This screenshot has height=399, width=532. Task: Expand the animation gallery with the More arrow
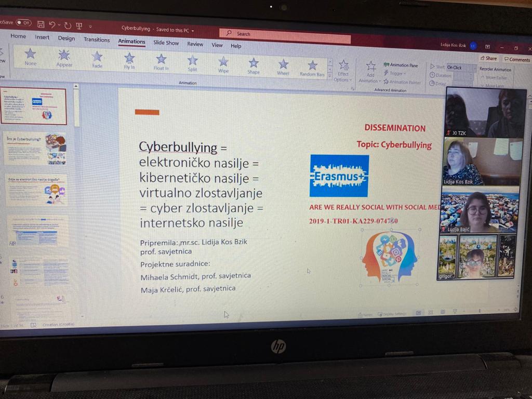click(x=330, y=77)
